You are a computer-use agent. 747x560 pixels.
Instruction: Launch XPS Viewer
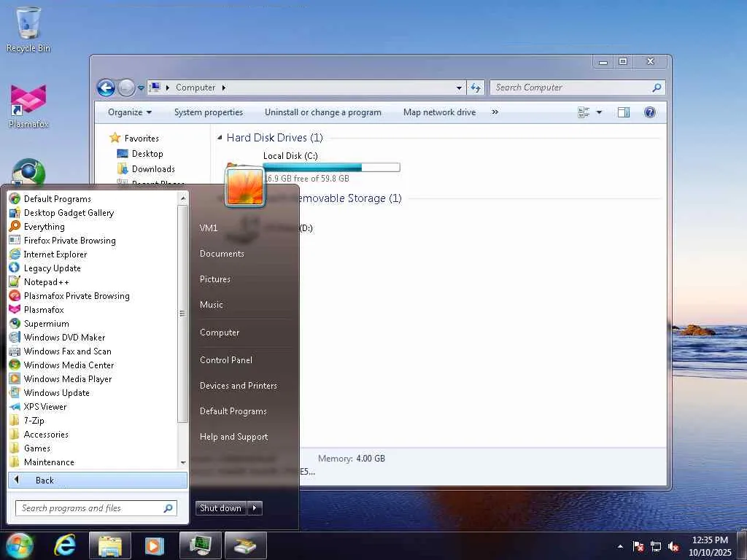click(38, 406)
